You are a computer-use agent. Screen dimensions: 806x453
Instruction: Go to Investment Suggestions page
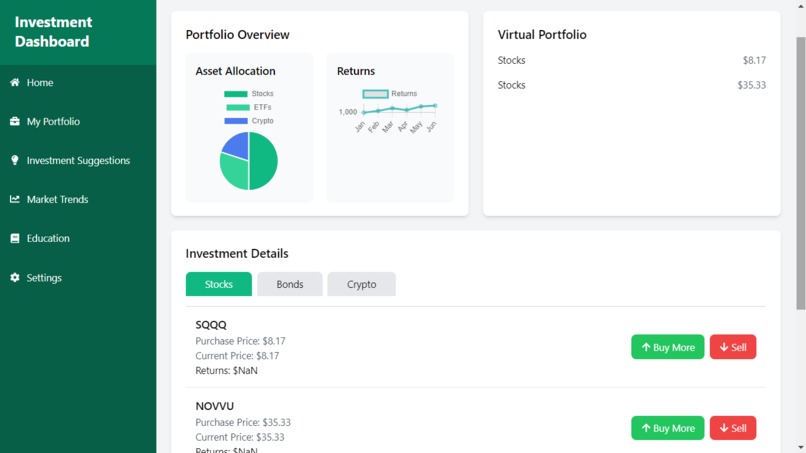point(78,160)
